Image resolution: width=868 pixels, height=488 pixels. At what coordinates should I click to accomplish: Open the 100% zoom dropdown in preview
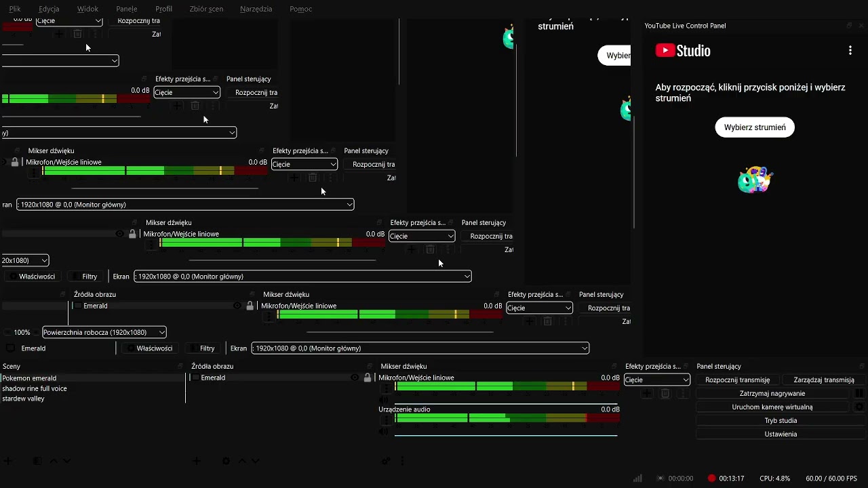(22, 332)
